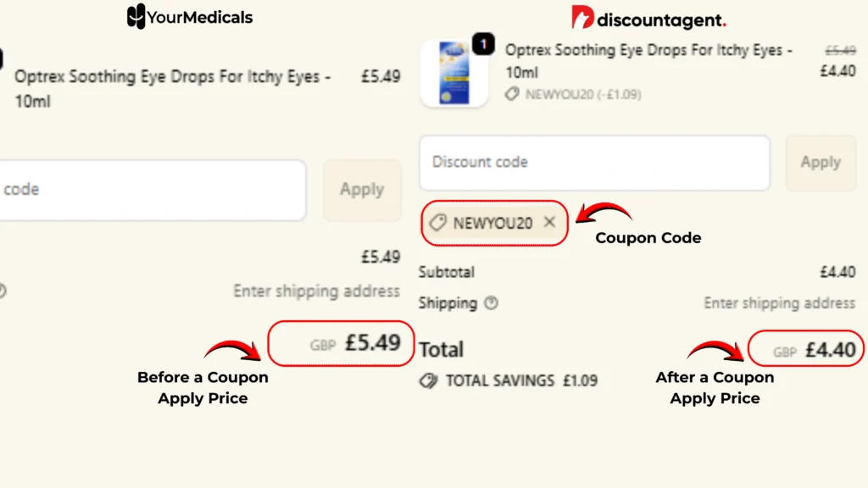
Task: Click the red discountagent logo icon
Action: pyautogui.click(x=582, y=18)
